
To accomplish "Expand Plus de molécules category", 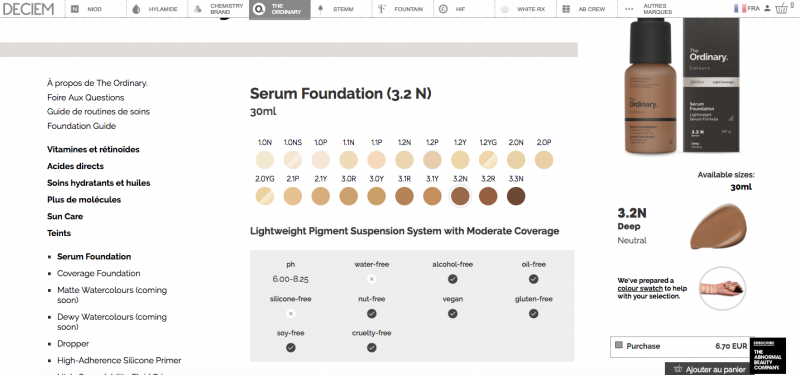I will click(x=84, y=199).
